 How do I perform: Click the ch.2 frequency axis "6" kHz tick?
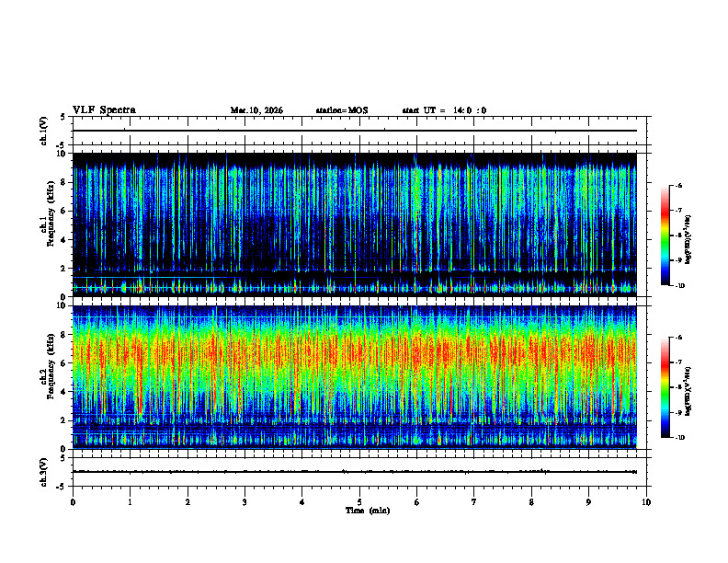[63, 363]
